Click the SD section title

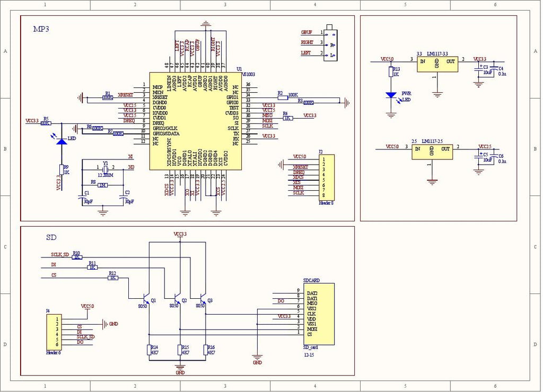pyautogui.click(x=51, y=238)
